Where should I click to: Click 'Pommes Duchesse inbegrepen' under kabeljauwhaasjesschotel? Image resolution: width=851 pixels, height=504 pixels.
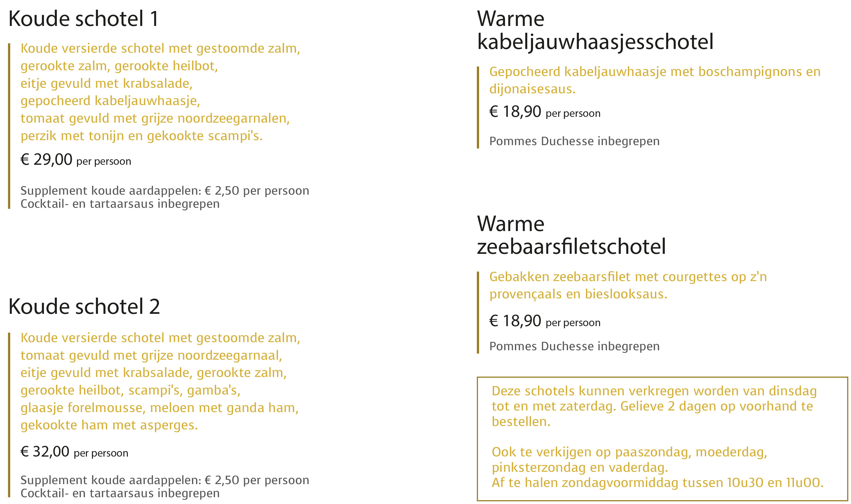tap(574, 141)
